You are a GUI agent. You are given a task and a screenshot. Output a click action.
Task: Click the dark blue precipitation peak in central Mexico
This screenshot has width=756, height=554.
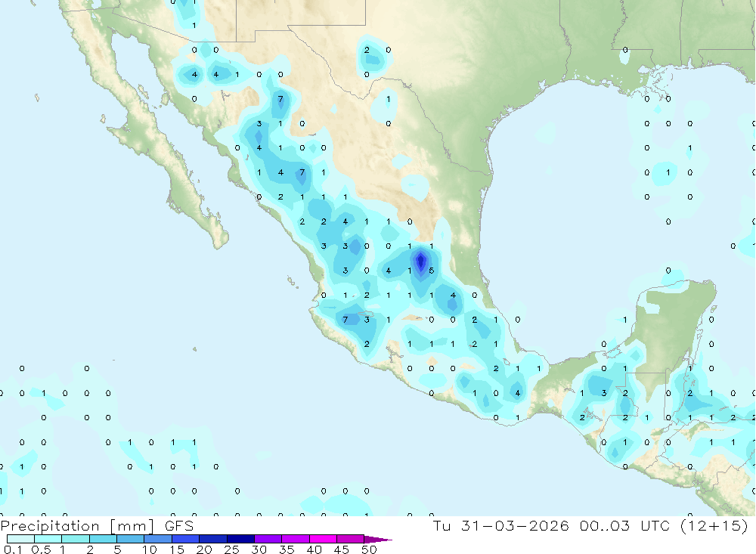[x=420, y=262]
